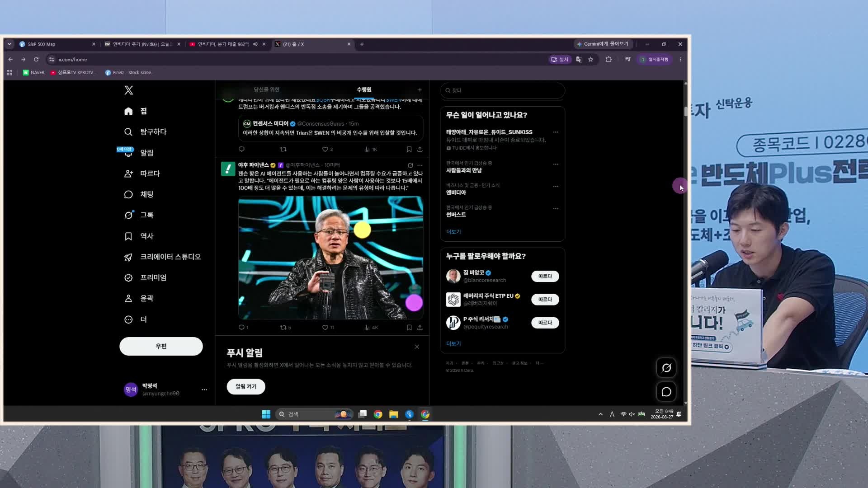
Task: Open the 집 (Home) sidebar item
Action: tap(136, 111)
